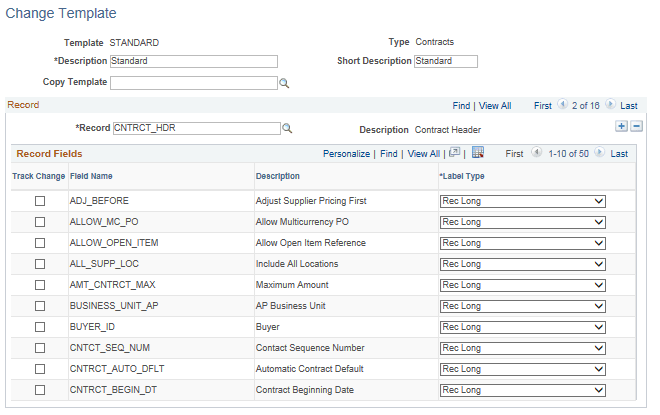
Task: Enable Track Change for ALLOW_OPEN_ITEM
Action: coord(40,243)
